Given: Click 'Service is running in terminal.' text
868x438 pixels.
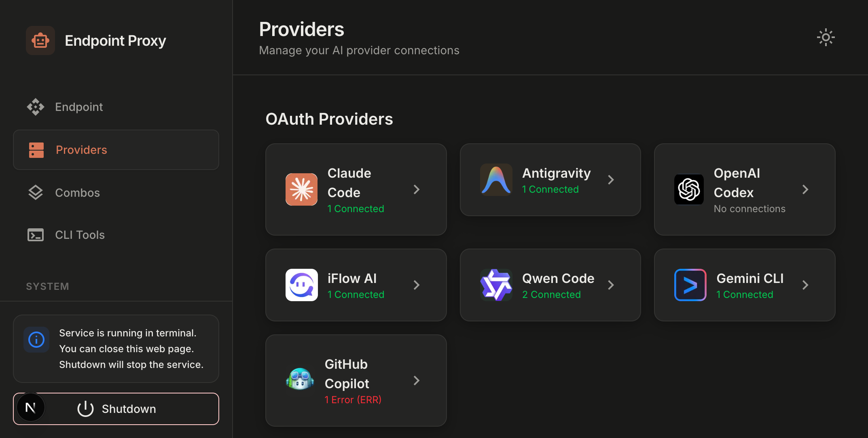Looking at the screenshot, I should pyautogui.click(x=128, y=333).
